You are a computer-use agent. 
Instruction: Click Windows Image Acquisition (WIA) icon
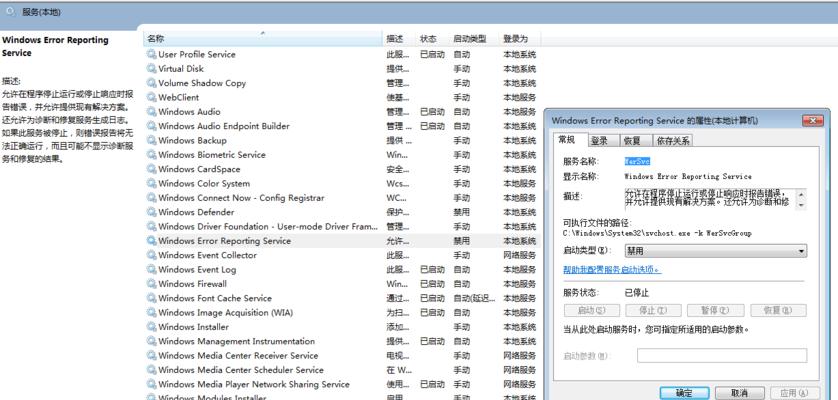(x=152, y=313)
